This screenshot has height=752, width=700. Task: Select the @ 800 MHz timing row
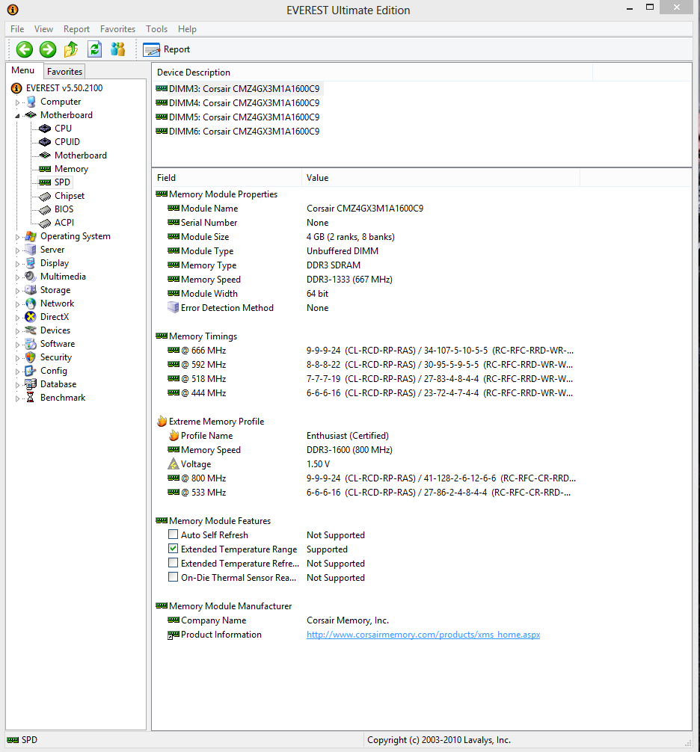(372, 478)
